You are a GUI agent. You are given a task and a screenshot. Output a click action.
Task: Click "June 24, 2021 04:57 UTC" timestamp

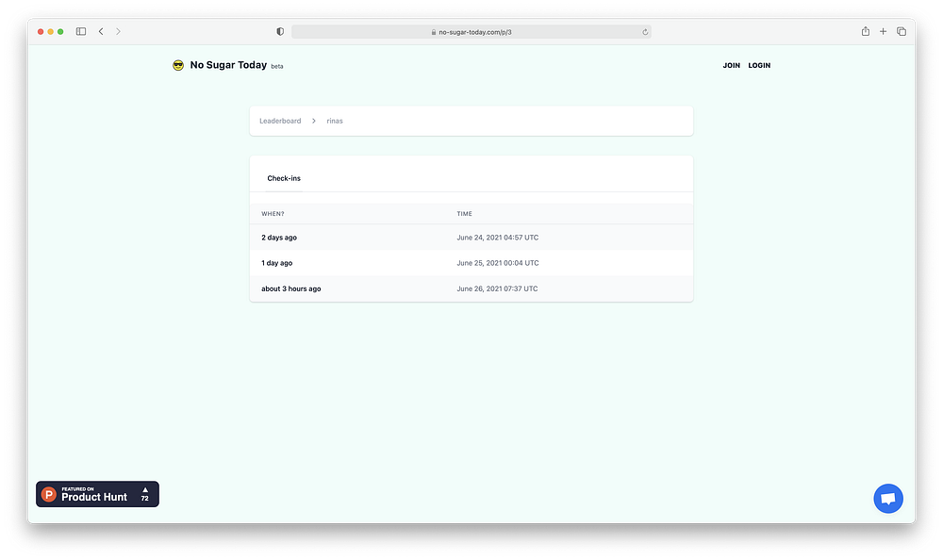pos(497,238)
